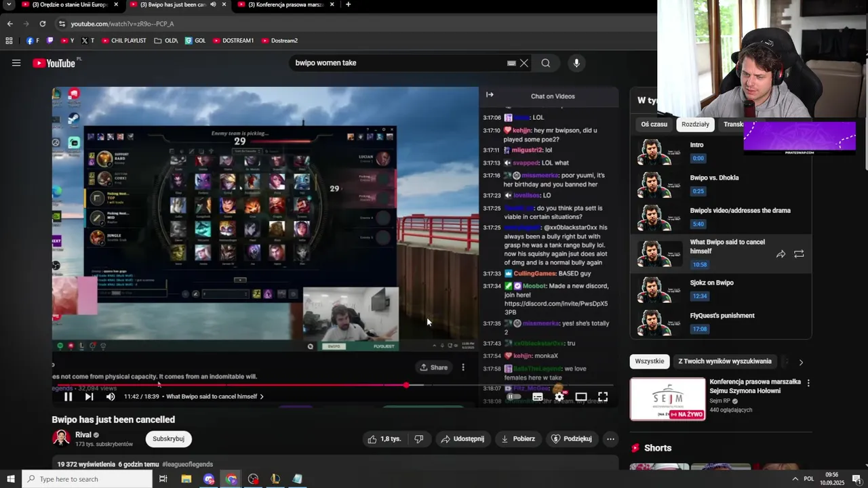
Task: Click the Udostępnij share button
Action: 462,439
